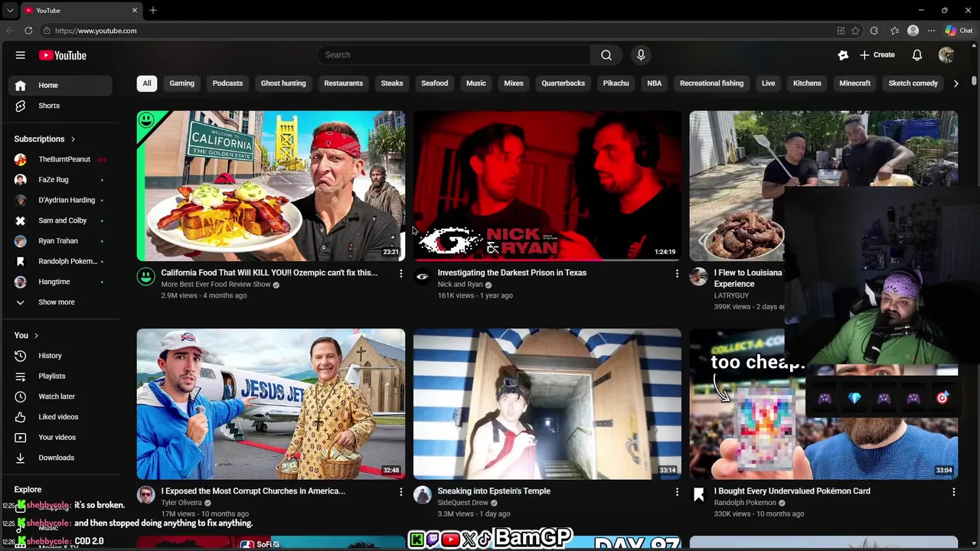This screenshot has height=551, width=980.
Task: Open Your videos
Action: [60, 437]
